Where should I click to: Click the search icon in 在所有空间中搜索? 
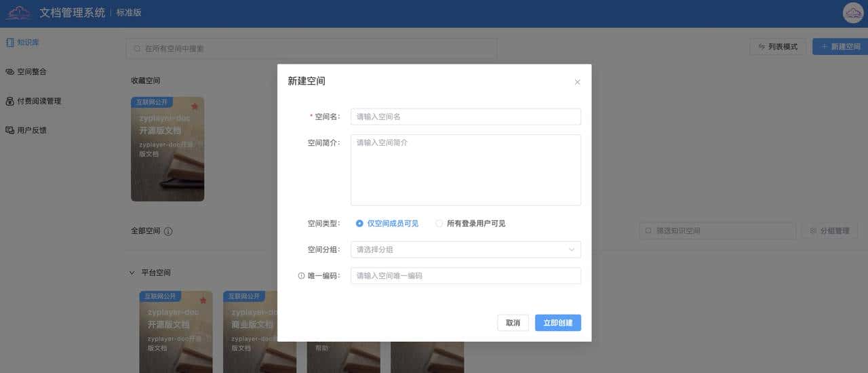pos(138,49)
